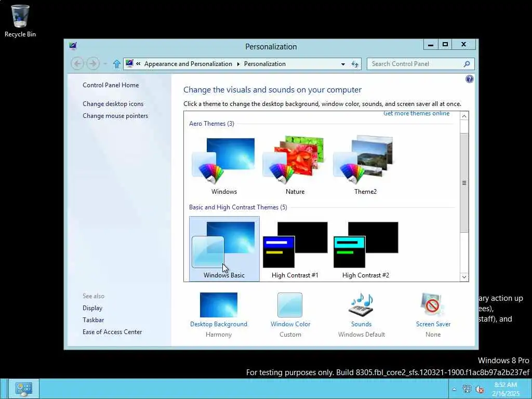Click the muted volume tray icon
The image size is (532, 399).
tap(480, 389)
